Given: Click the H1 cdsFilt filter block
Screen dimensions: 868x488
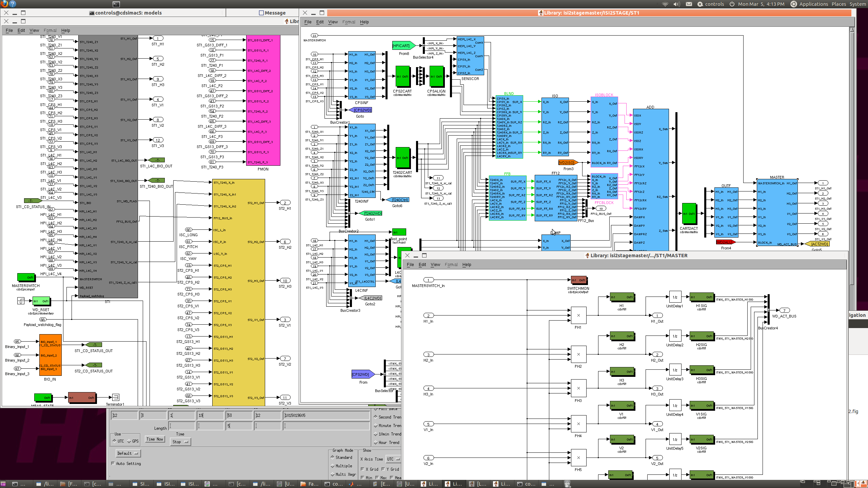Looking at the screenshot, I should click(622, 297).
